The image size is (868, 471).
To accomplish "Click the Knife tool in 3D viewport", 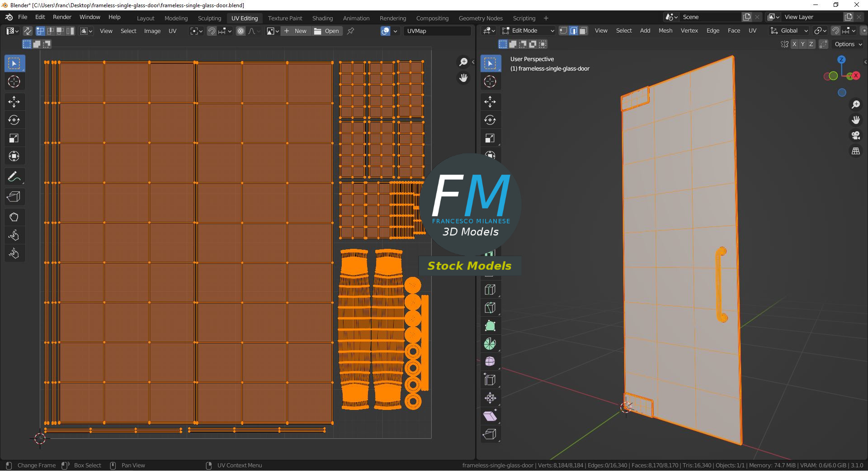I will (490, 308).
